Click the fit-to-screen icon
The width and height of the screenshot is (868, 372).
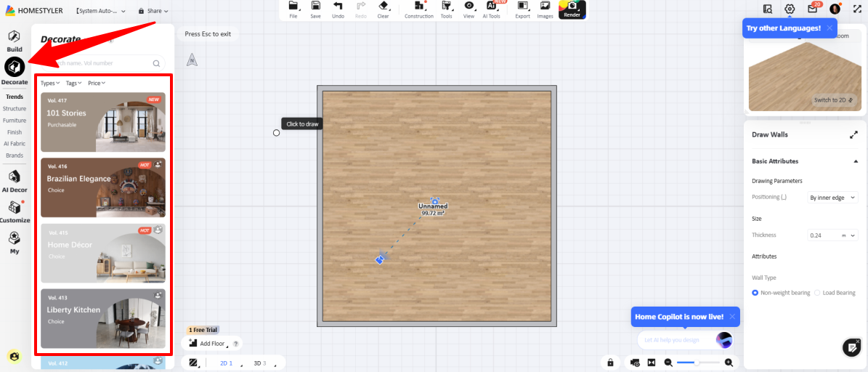(652, 363)
